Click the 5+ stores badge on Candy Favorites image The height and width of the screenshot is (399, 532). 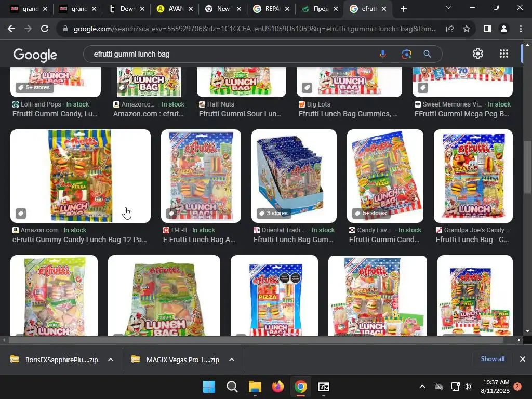coord(370,213)
